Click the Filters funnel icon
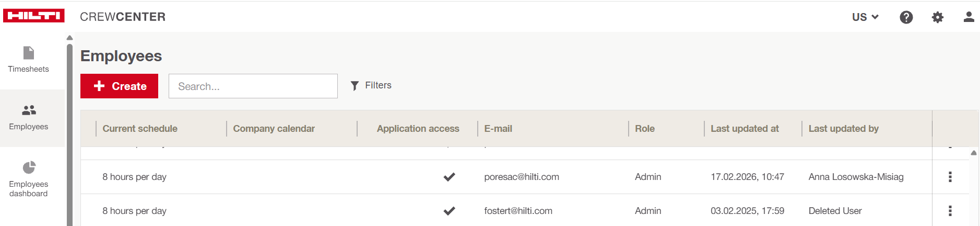The height and width of the screenshot is (226, 980). [355, 86]
